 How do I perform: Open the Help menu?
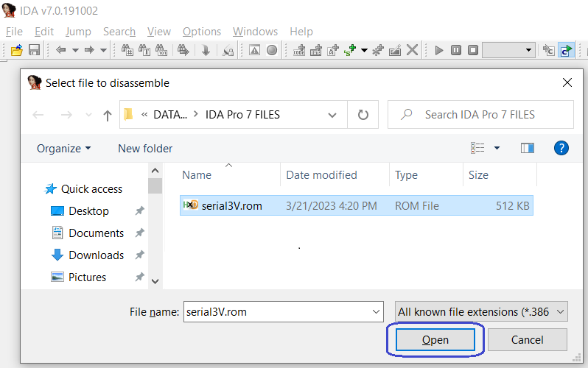[301, 32]
